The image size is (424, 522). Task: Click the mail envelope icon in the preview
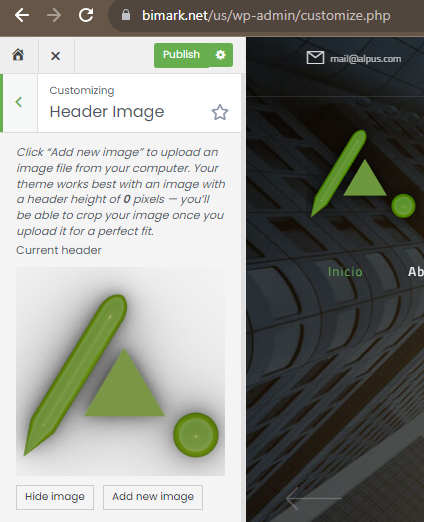(x=315, y=58)
